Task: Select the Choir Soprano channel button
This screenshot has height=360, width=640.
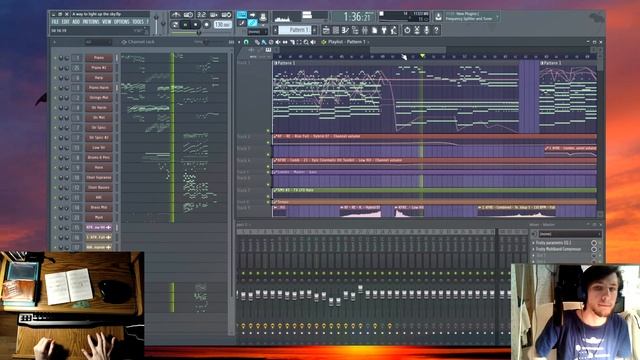Action: pyautogui.click(x=99, y=178)
